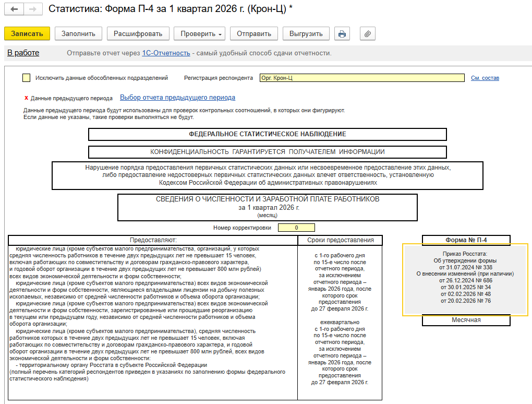Click the Номер корректировки field
The image size is (532, 404).
click(296, 228)
